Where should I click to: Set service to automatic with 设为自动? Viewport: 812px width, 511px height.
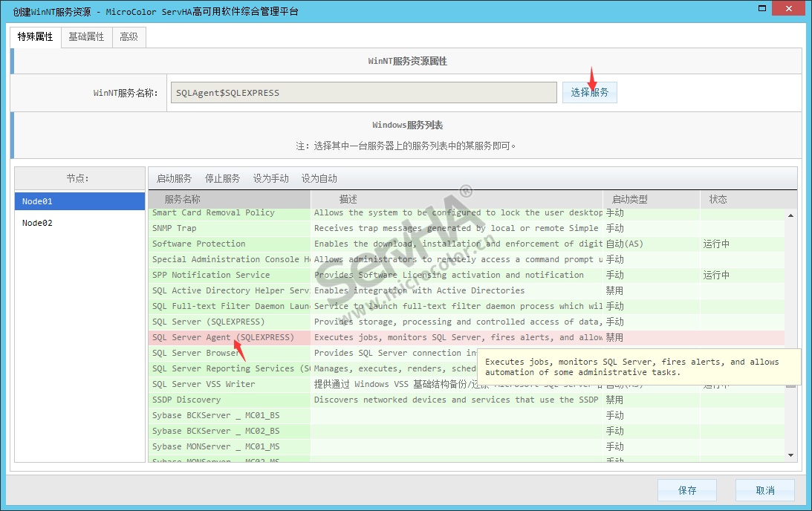[319, 178]
